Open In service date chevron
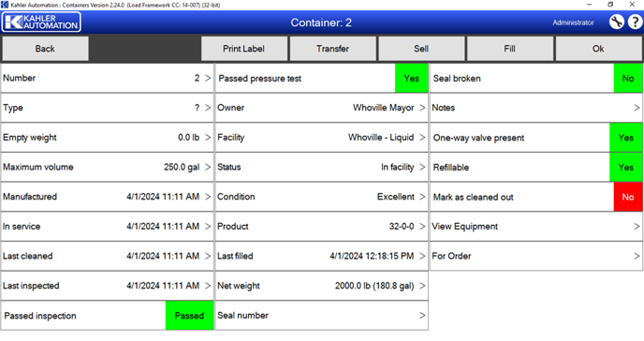This screenshot has height=341, width=644. click(x=208, y=227)
